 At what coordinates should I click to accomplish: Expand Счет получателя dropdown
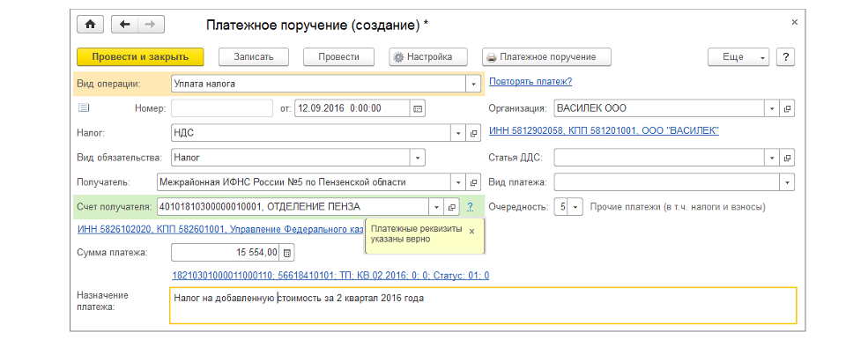coord(436,207)
